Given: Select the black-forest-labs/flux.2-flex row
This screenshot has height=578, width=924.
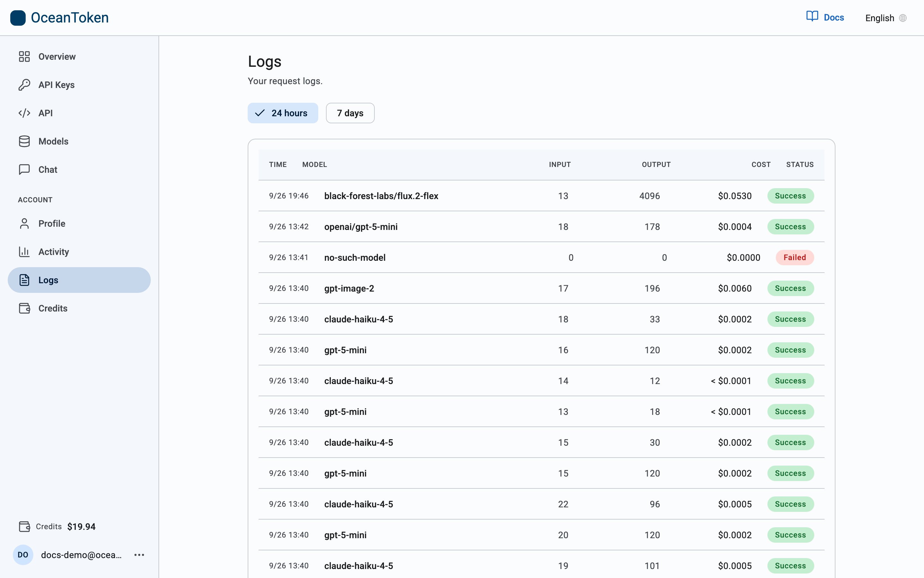Looking at the screenshot, I should coord(542,196).
